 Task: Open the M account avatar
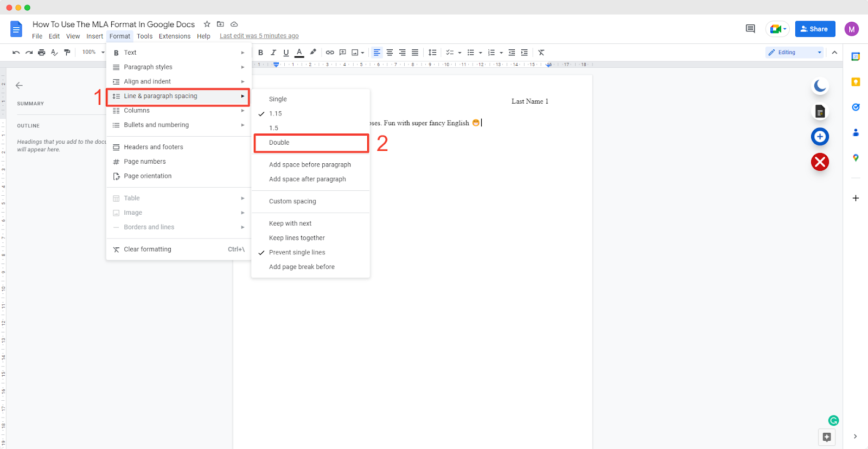tap(851, 29)
